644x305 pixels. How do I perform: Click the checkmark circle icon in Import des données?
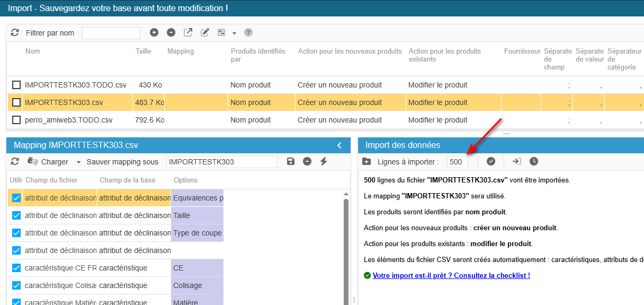coord(491,161)
